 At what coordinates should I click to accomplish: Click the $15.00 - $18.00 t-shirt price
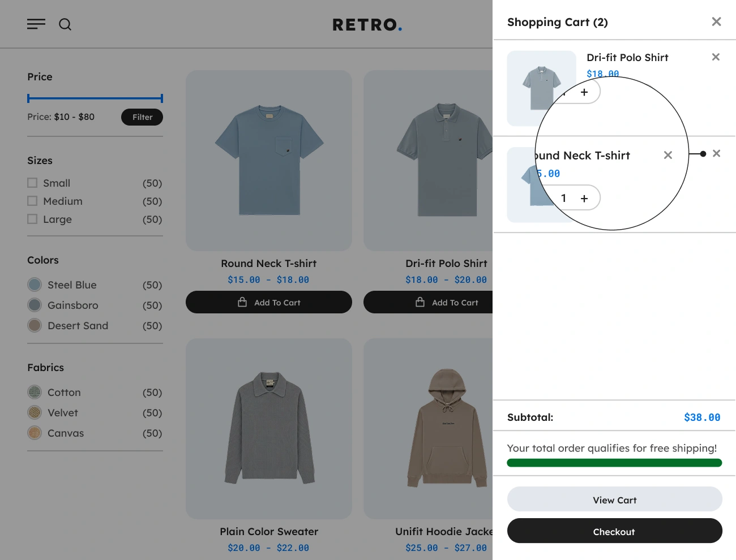pyautogui.click(x=268, y=280)
